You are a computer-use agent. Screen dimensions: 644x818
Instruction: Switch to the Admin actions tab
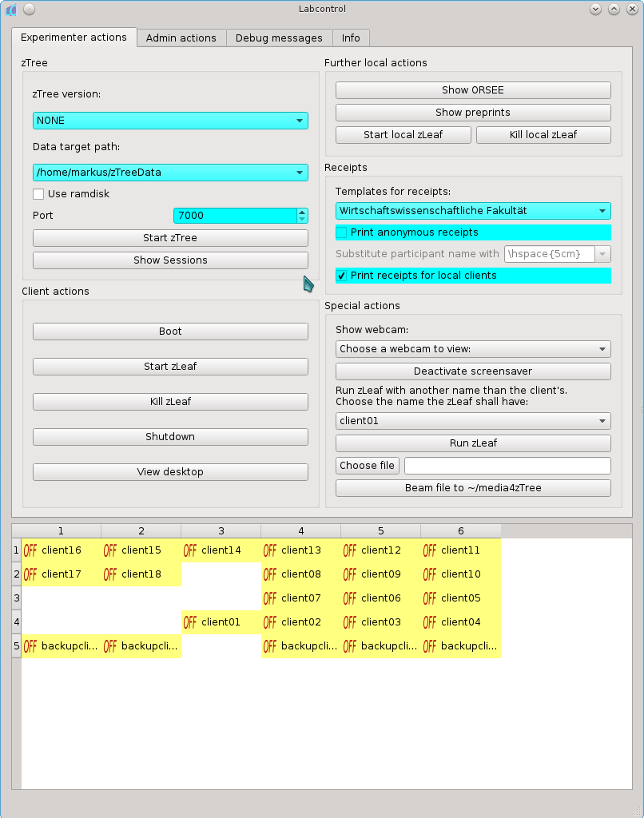pyautogui.click(x=181, y=38)
